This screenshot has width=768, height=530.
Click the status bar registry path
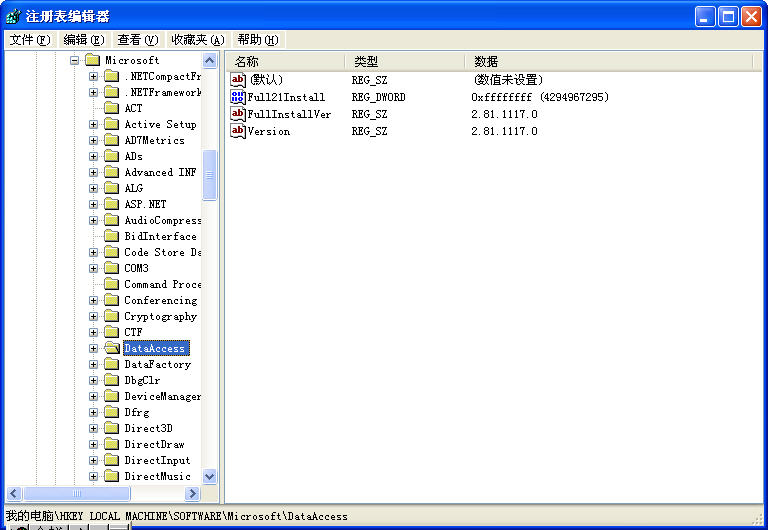click(177, 516)
